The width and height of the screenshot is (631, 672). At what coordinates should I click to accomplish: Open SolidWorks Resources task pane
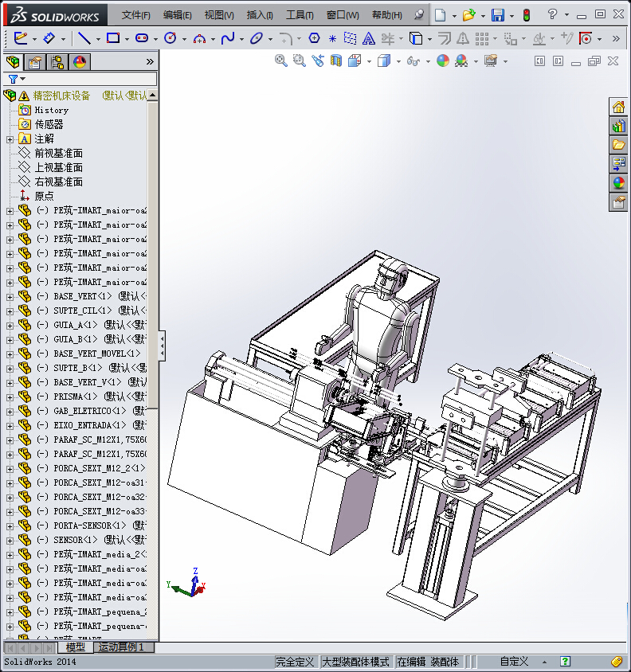coord(618,107)
